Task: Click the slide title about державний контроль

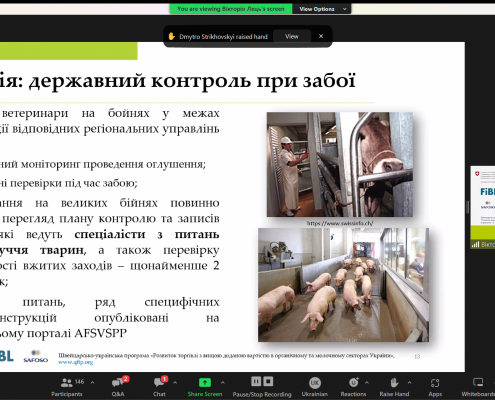Action: point(178,81)
